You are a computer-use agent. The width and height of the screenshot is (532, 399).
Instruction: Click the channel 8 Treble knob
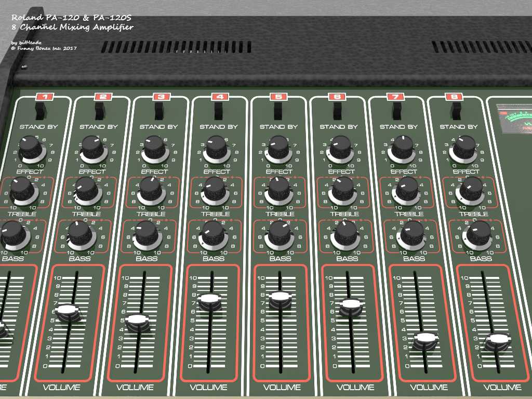[x=471, y=191]
